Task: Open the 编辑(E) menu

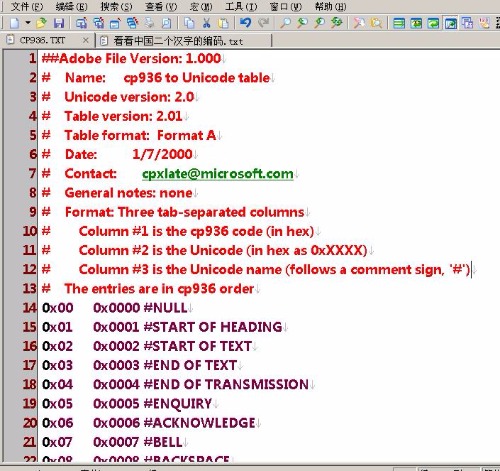Action: (x=72, y=7)
